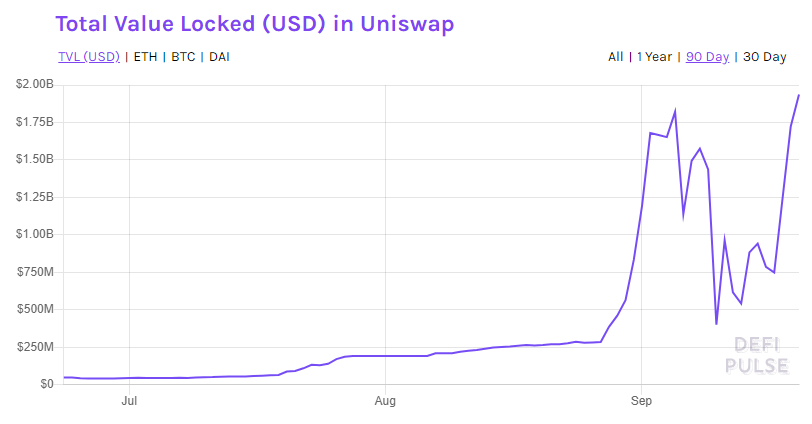Click the $250M y-axis label
The height and width of the screenshot is (424, 812).
pos(36,346)
